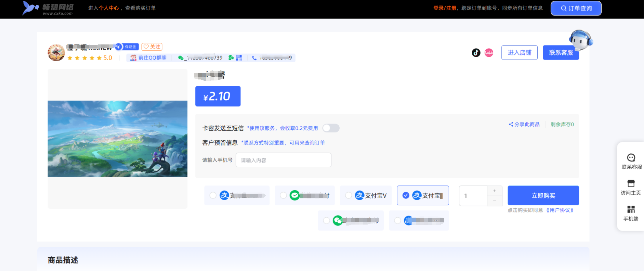Click the blue phone icon
Viewport: 644px width, 271px height.
click(254, 58)
